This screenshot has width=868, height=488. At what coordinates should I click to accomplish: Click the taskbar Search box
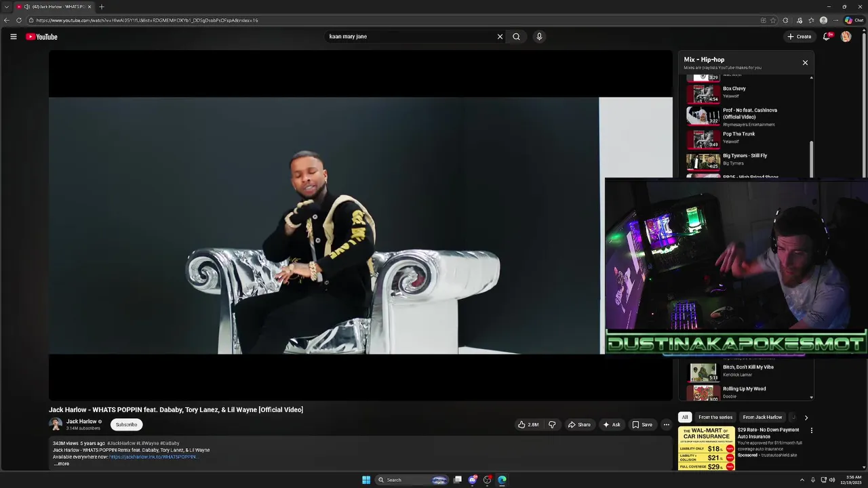point(412,480)
